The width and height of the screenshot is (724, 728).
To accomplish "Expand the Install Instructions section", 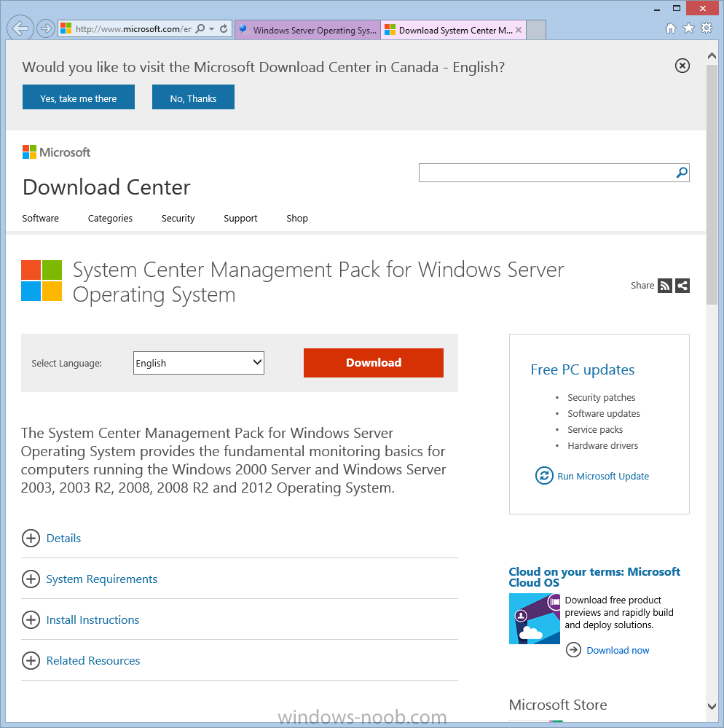I will point(80,620).
